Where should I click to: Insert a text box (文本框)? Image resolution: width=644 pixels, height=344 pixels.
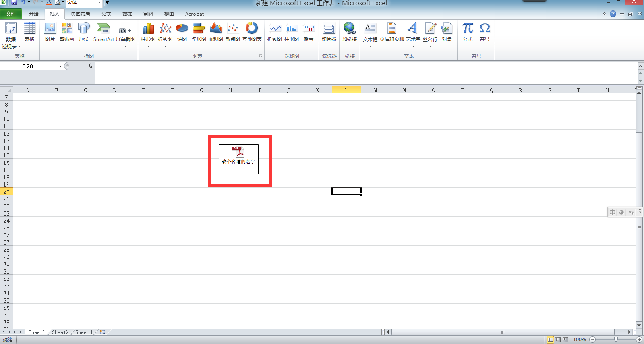pos(370,35)
